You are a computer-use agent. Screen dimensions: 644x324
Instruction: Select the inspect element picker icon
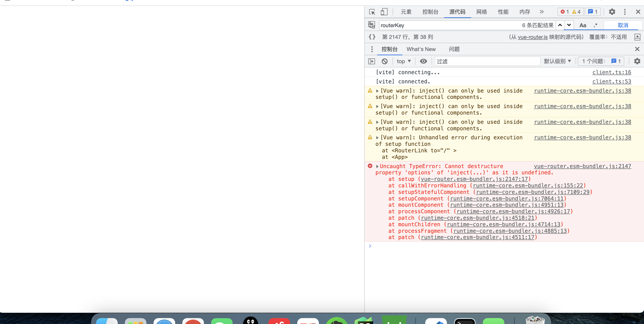372,12
